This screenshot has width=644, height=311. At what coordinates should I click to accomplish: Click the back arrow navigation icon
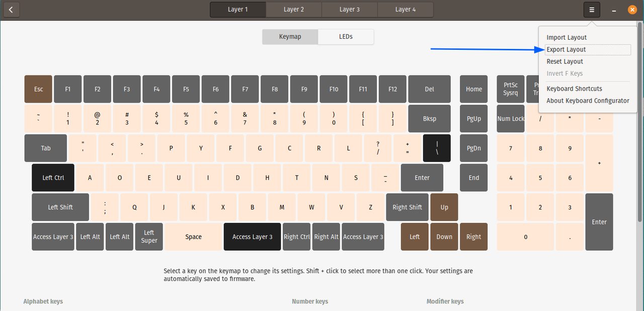pyautogui.click(x=11, y=10)
